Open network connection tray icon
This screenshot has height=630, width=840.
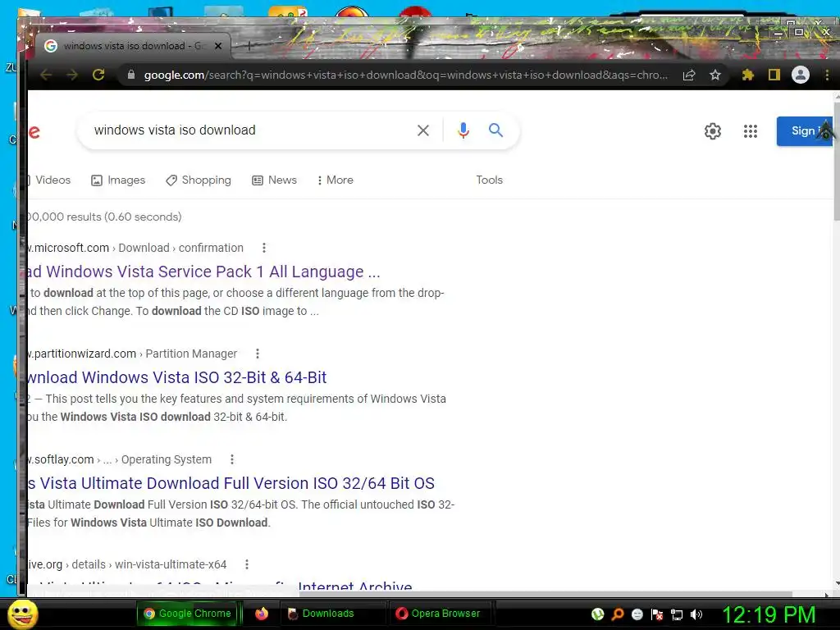tap(677, 614)
